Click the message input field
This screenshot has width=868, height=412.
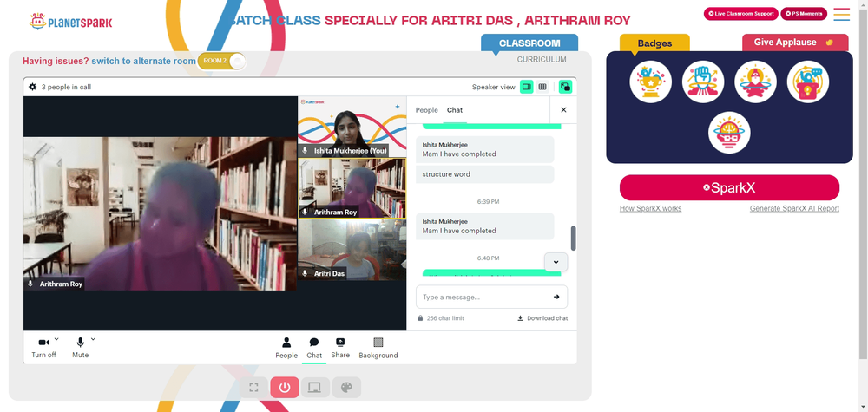pyautogui.click(x=484, y=297)
